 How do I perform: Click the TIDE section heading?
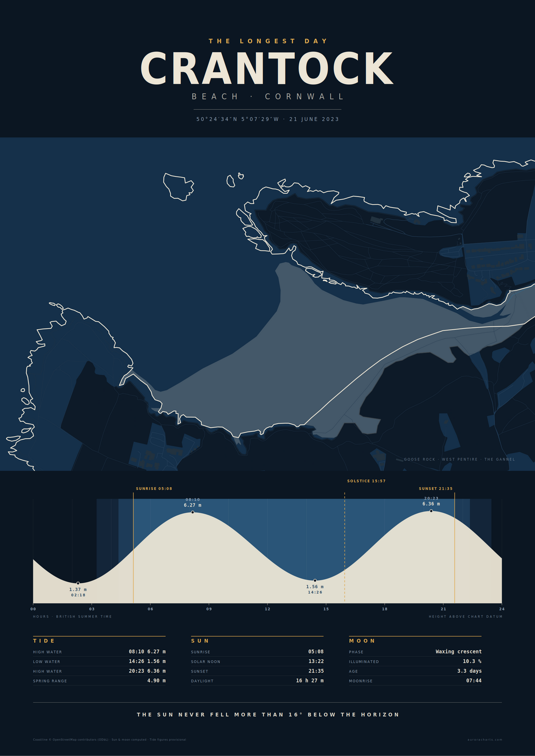click(44, 641)
